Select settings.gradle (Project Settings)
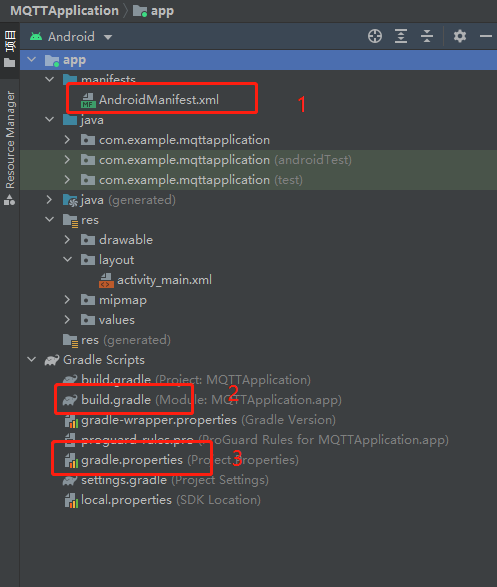 coord(175,480)
